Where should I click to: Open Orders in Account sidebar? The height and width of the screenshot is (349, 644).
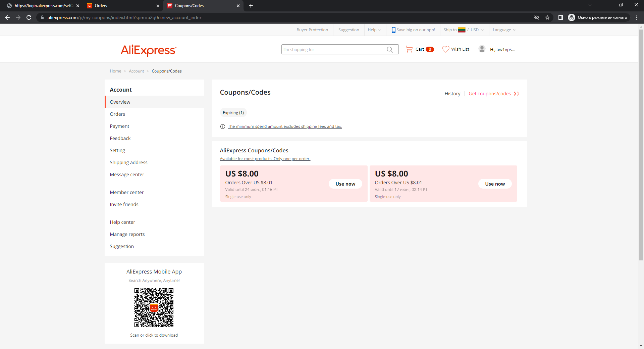point(154,114)
